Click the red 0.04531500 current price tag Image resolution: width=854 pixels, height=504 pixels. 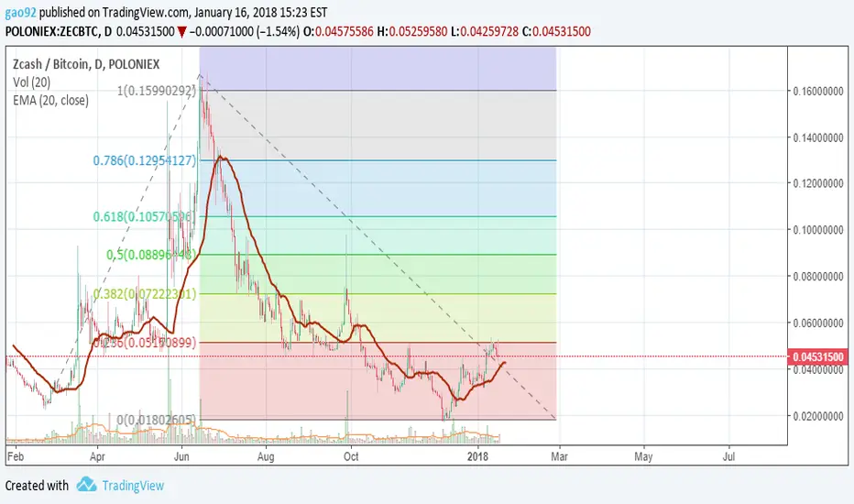coord(818,356)
